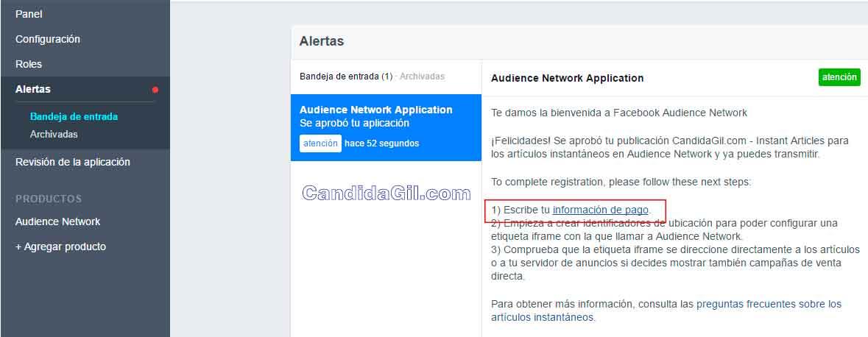868x337 pixels.
Task: Click + Agregar producto
Action: pyautogui.click(x=60, y=246)
